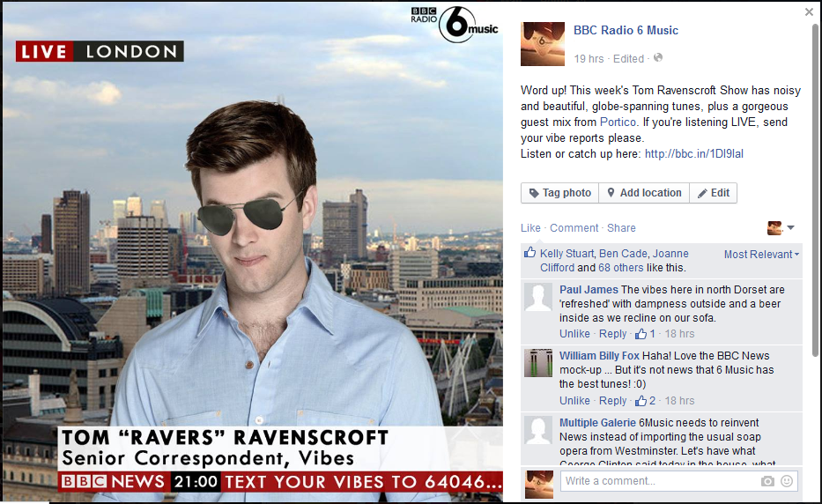Unlike William Billy Fox's comment
Image resolution: width=822 pixels, height=504 pixels.
574,401
